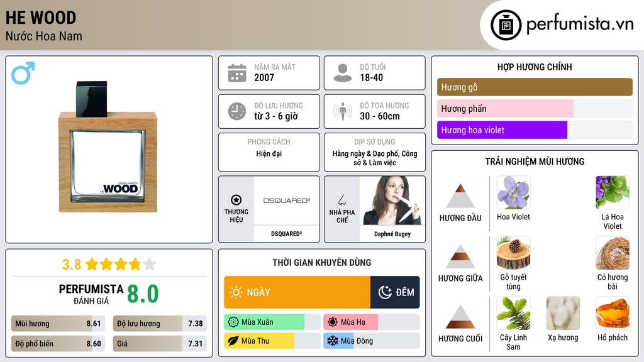Click the Mùa Xuân season bar
Screen dimensions: 644x362
272,322
